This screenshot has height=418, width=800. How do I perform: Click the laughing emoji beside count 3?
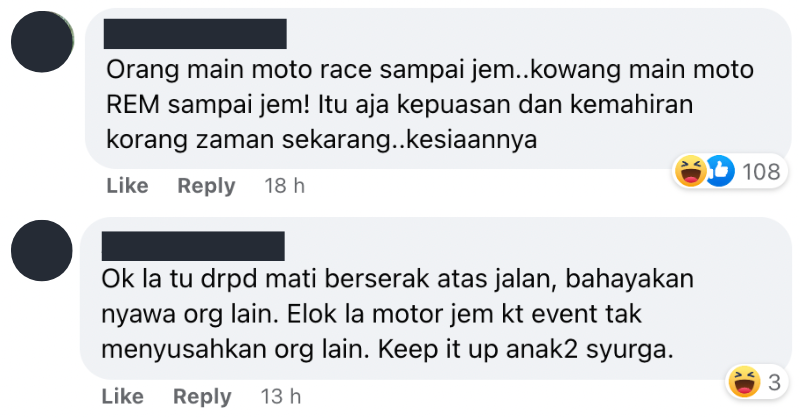(744, 381)
